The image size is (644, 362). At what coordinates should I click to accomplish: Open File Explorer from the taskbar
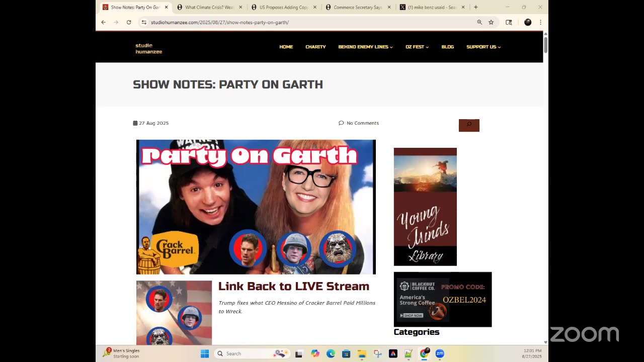362,353
